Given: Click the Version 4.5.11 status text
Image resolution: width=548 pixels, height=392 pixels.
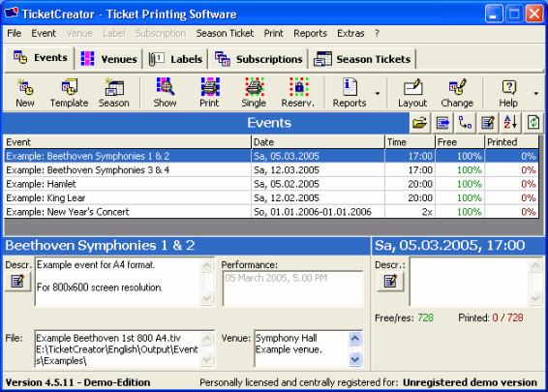Looking at the screenshot, I should click(x=77, y=382).
